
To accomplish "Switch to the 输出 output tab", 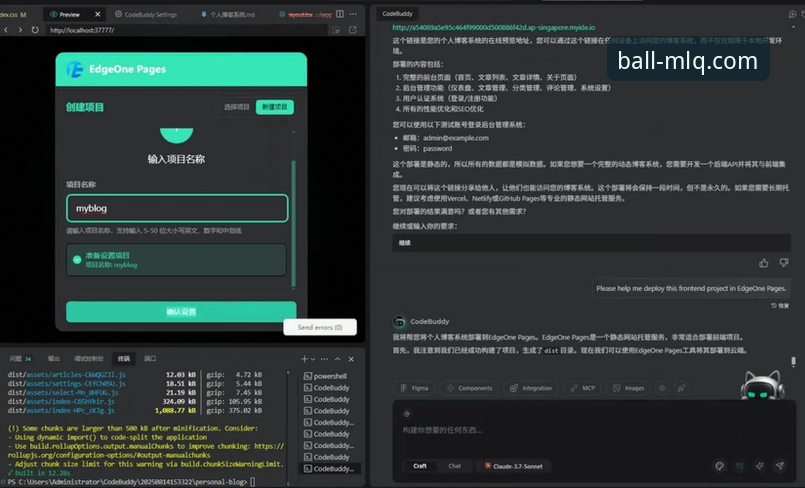I will tap(53, 359).
